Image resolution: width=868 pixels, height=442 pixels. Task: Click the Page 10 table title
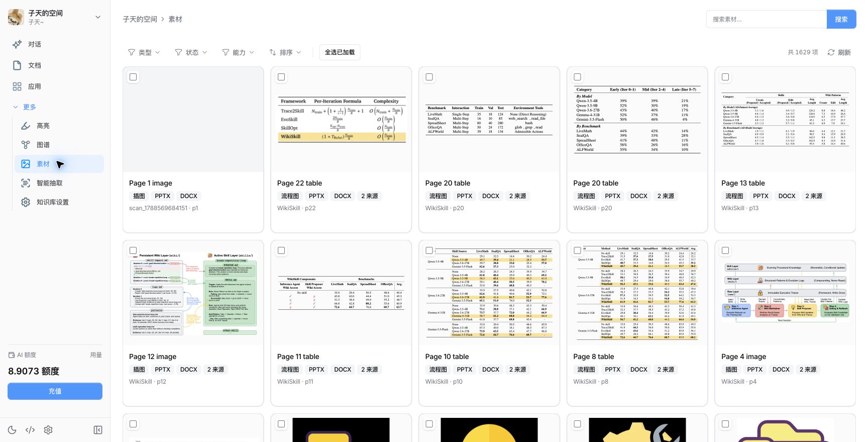[x=447, y=357]
